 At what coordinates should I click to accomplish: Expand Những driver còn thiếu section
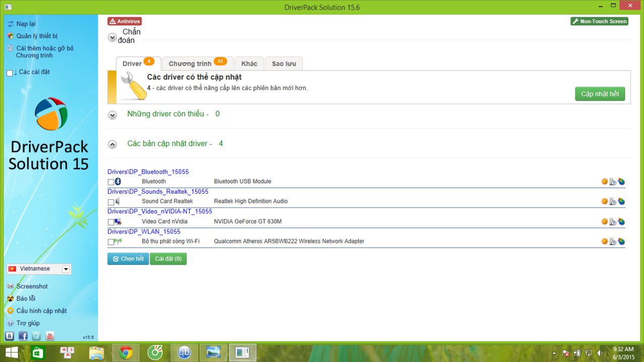(112, 115)
